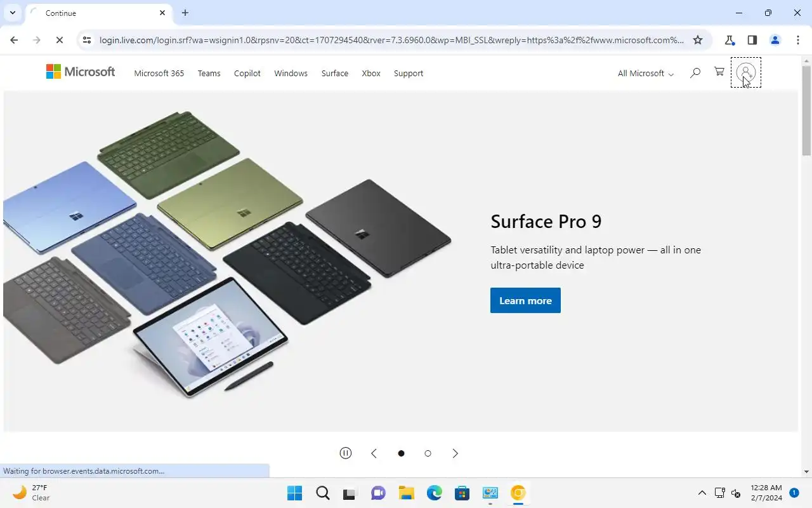Select the Continue browser tab
The image size is (812, 508).
coord(98,13)
